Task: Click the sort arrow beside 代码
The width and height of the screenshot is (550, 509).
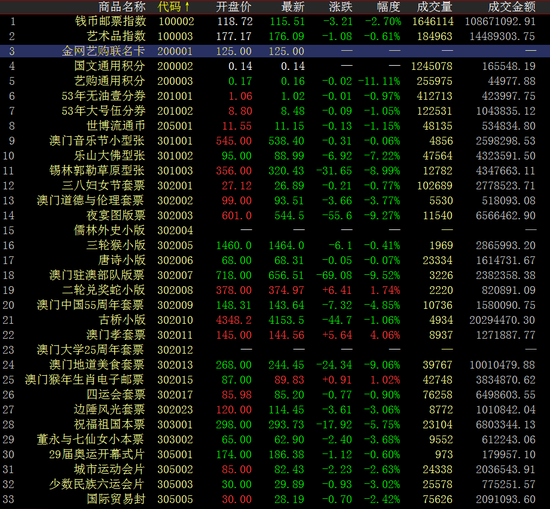Action: point(187,6)
